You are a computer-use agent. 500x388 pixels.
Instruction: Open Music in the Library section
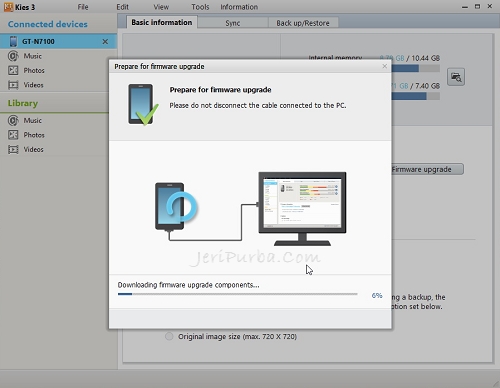pyautogui.click(x=32, y=120)
